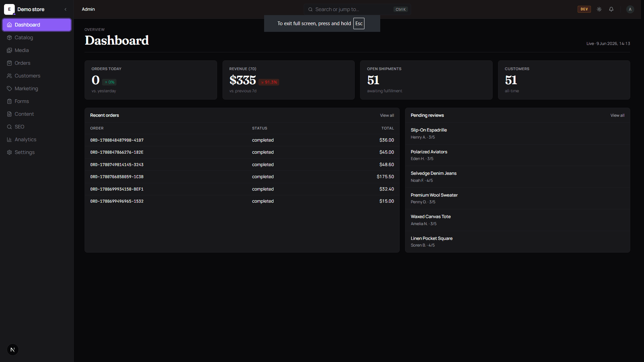Click the DEV environment badge
Viewport: 644px width, 362px height.
pyautogui.click(x=584, y=9)
